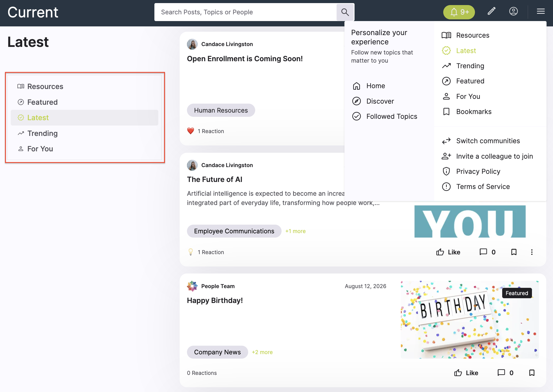Viewport: 553px width, 392px height.
Task: Click the Bookmarks icon in dropdown
Action: point(446,111)
